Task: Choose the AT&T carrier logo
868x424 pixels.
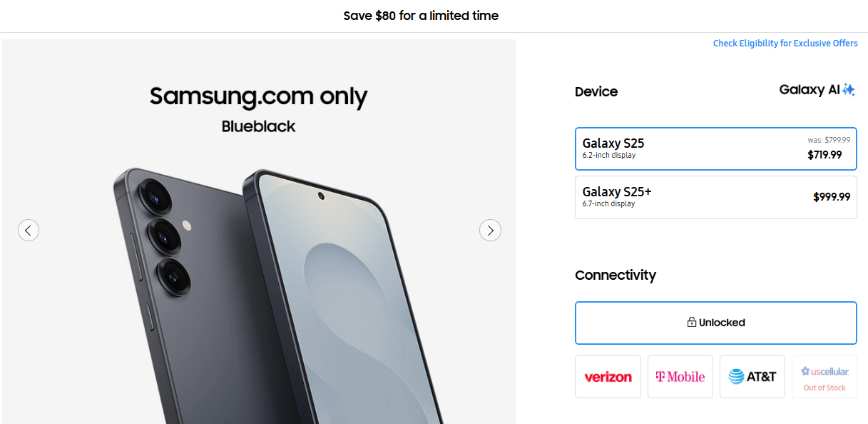Action: [x=752, y=377]
